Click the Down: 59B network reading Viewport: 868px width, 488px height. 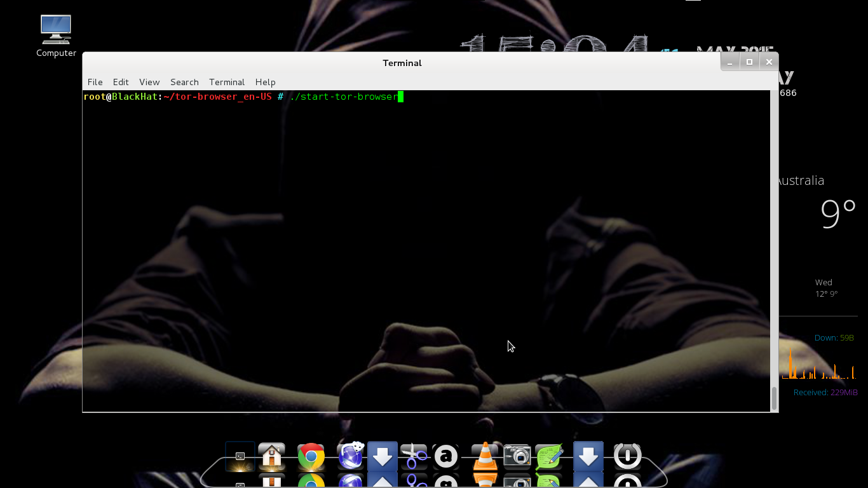click(x=834, y=337)
